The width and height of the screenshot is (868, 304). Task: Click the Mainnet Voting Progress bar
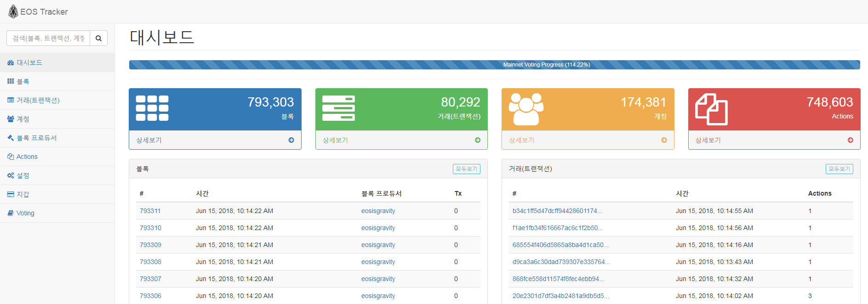pyautogui.click(x=494, y=65)
